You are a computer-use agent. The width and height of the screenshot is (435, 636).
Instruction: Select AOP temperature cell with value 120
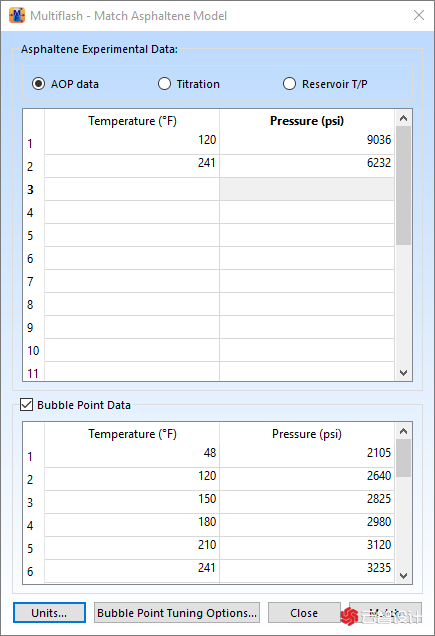click(x=132, y=142)
